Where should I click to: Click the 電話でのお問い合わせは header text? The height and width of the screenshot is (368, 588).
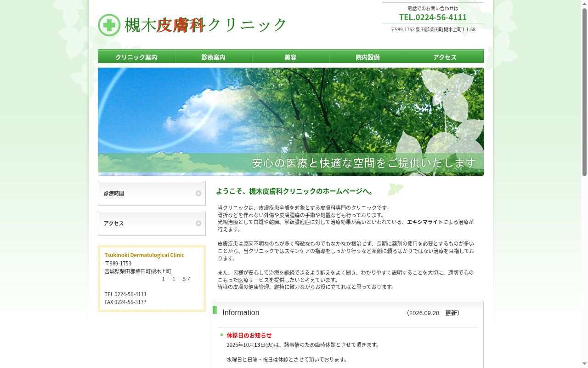coord(433,8)
